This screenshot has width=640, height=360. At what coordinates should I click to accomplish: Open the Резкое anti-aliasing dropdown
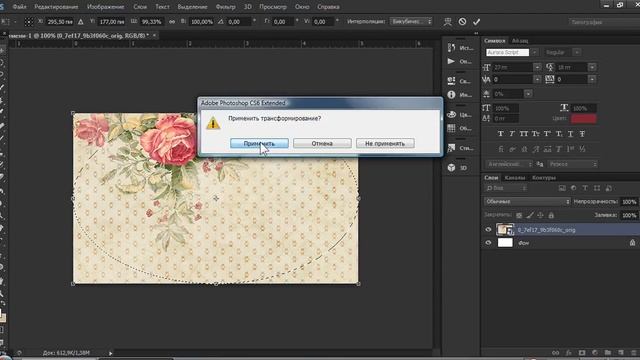click(573, 164)
